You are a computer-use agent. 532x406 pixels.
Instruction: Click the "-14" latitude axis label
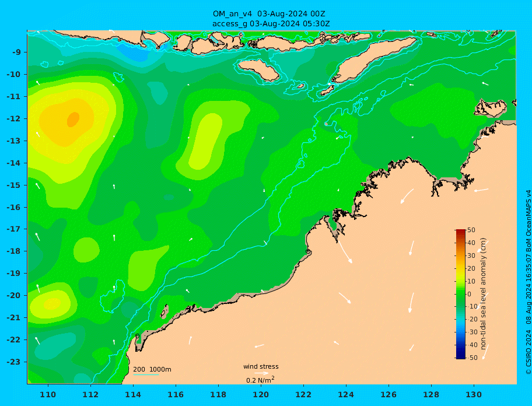[x=13, y=163]
